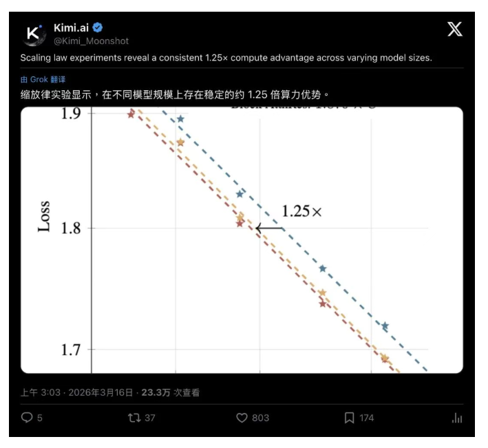This screenshot has width=488, height=448.
Task: Open the @Kimi_Moonshot handle link
Action: 91,41
